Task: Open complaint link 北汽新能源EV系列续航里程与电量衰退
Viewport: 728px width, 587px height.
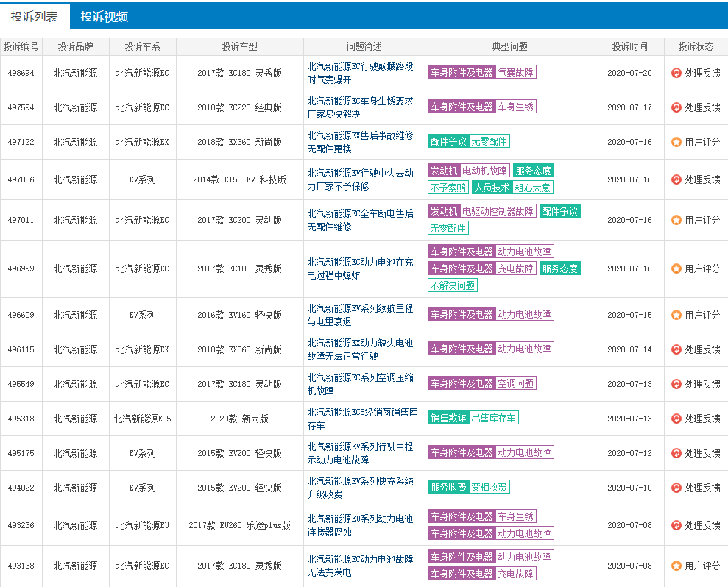Action: pyautogui.click(x=360, y=315)
